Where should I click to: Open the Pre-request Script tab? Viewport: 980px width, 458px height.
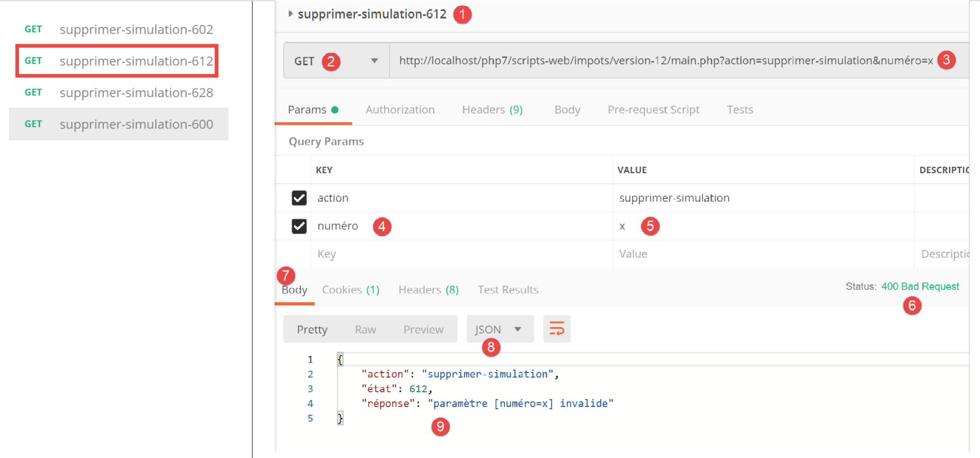coord(653,109)
